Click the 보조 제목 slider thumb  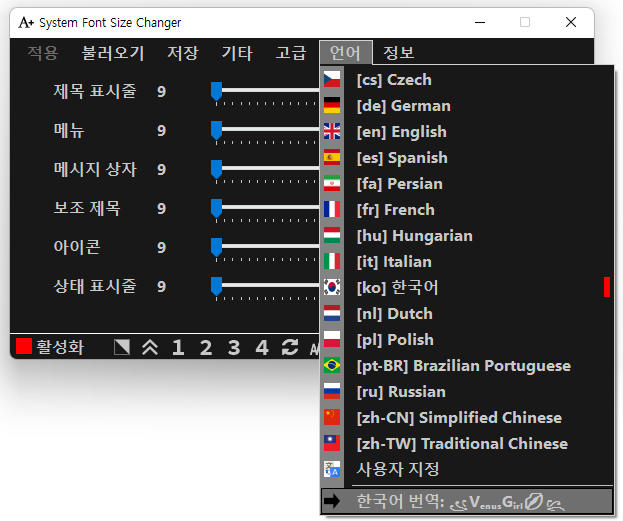coord(217,208)
